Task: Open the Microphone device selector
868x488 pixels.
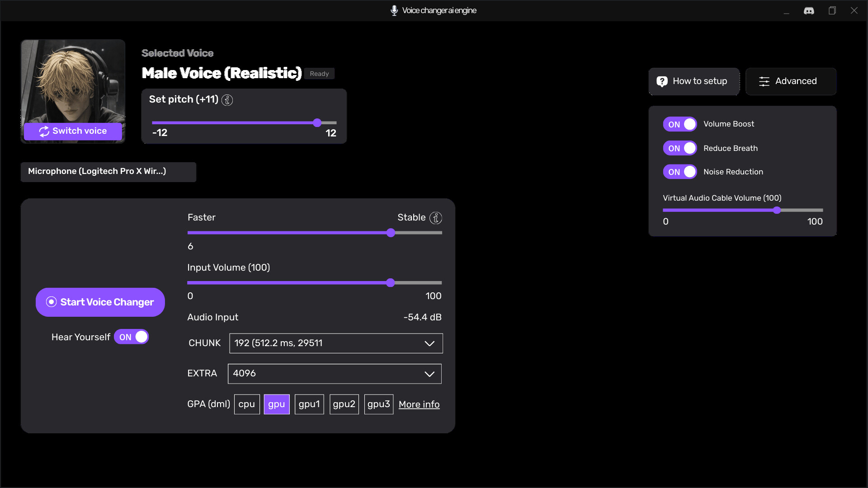Action: coord(108,172)
